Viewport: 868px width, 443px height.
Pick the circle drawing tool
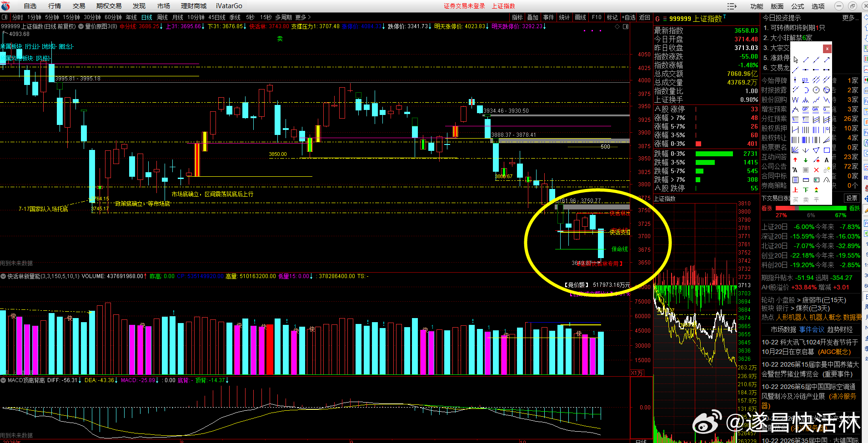tap(816, 90)
